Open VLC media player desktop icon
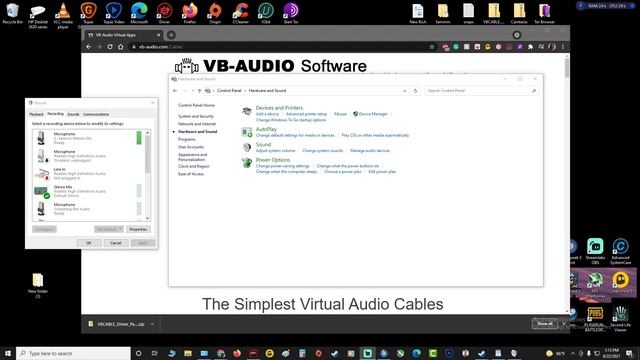Viewport: 640px width, 360px height. pos(63,16)
